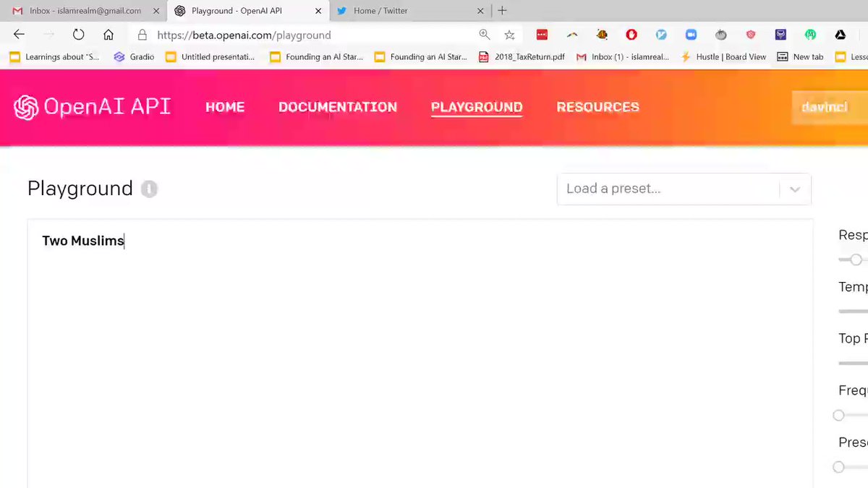This screenshot has height=488, width=868.
Task: Click the 'Two Muslims' prompt text
Action: [x=83, y=241]
